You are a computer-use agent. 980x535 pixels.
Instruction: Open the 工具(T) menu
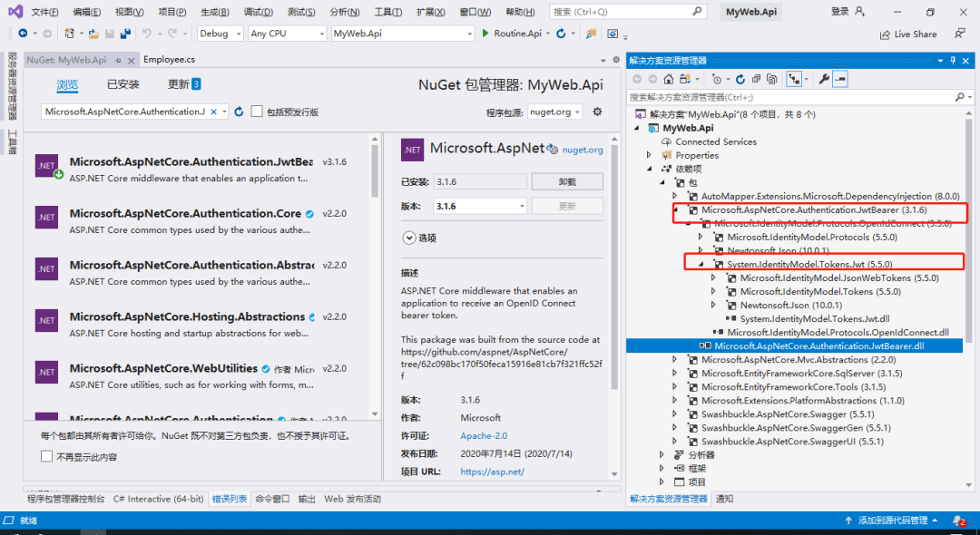[388, 12]
